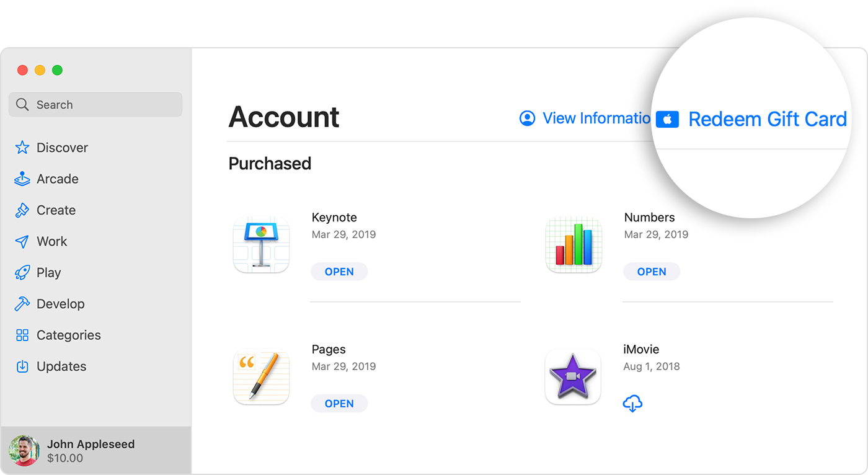The width and height of the screenshot is (868, 475).
Task: Open Arcade using the joystick icon
Action: [22, 179]
